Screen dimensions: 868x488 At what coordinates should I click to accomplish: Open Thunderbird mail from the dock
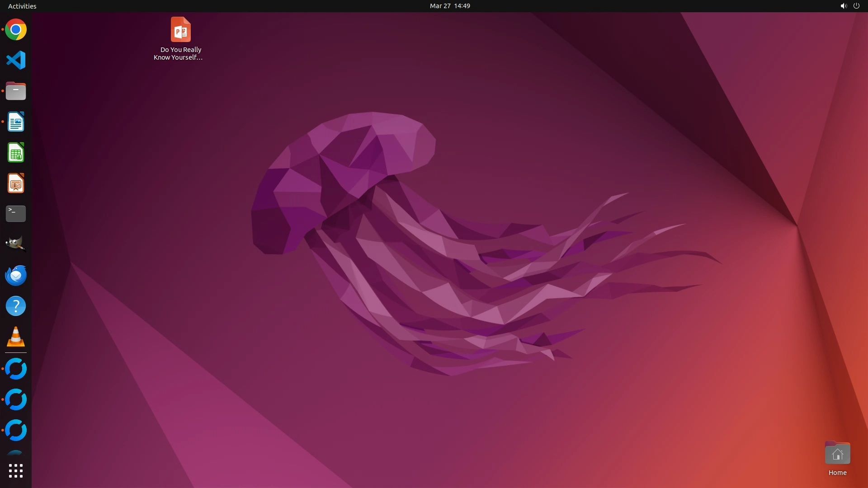point(16,275)
